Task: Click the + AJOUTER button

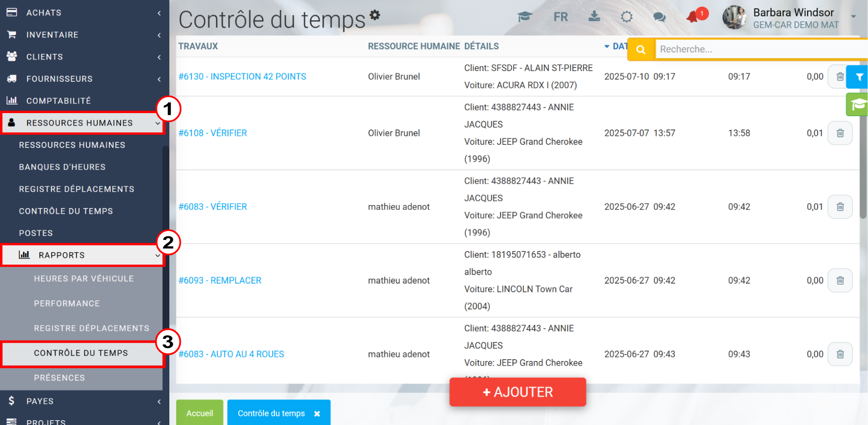Action: click(518, 392)
